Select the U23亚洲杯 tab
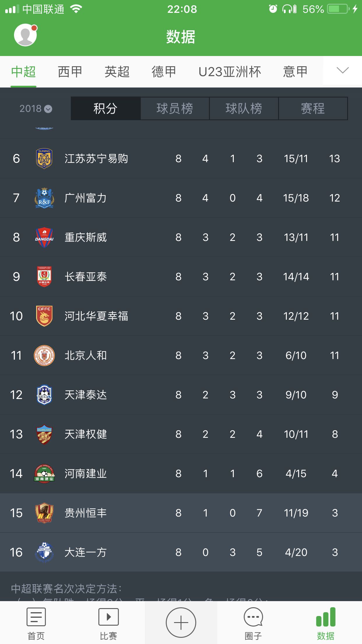 coord(230,72)
